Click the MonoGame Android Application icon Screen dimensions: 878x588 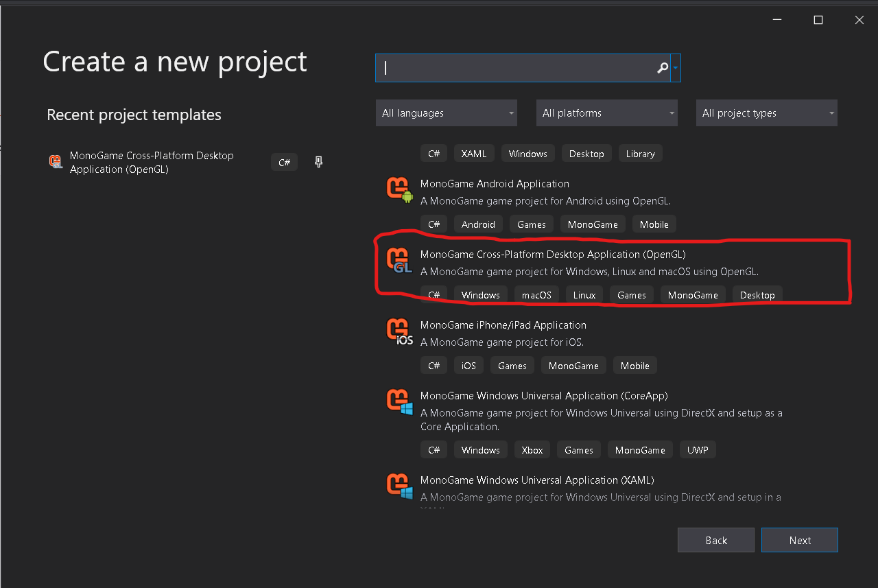[400, 190]
